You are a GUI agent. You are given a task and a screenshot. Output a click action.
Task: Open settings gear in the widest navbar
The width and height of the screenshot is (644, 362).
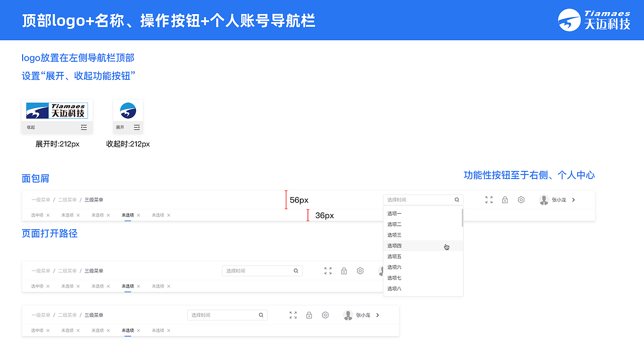(x=521, y=200)
